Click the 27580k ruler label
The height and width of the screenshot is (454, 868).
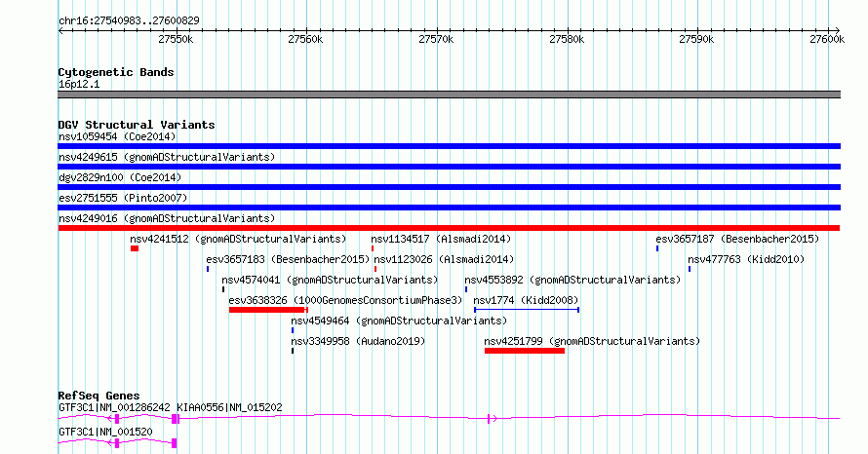567,39
